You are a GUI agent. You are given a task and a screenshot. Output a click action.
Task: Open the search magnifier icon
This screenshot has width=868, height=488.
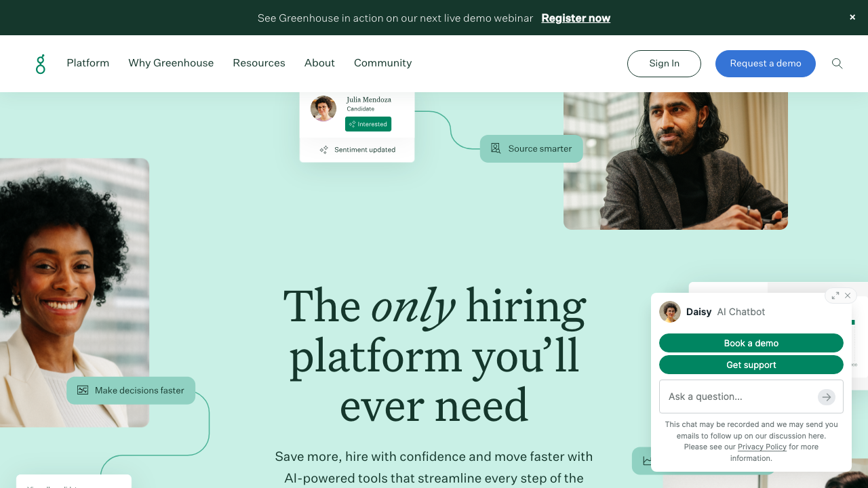click(x=837, y=64)
